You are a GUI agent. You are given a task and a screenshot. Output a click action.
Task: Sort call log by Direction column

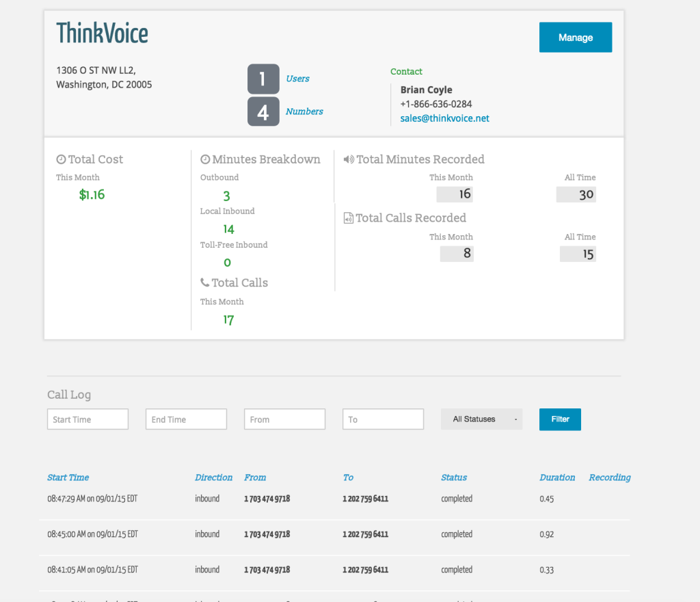(x=214, y=477)
